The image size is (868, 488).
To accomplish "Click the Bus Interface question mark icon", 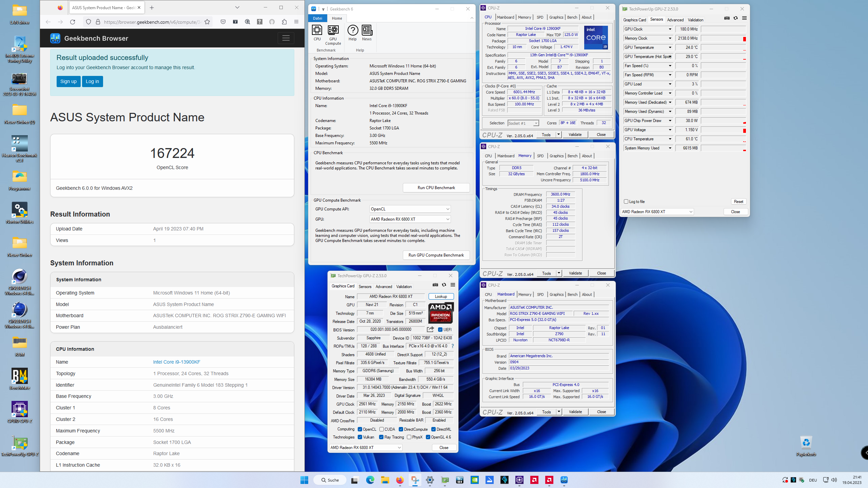I will coord(452,346).
